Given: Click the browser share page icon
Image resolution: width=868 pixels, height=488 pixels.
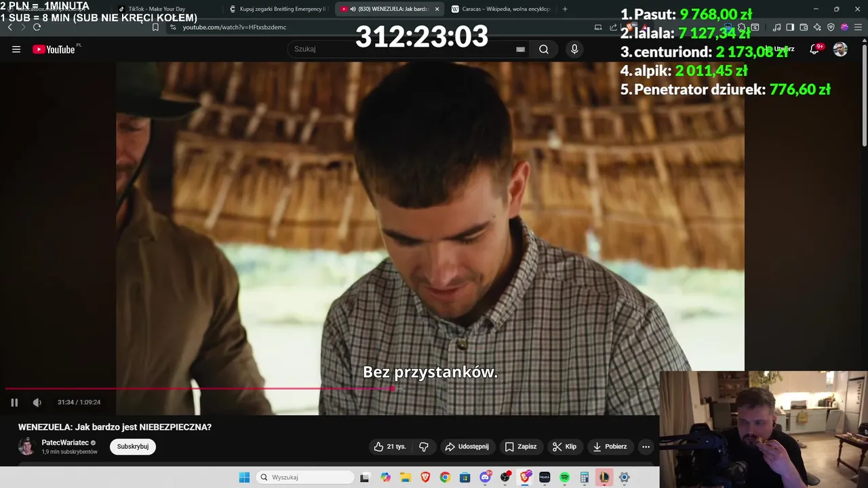Looking at the screenshot, I should pos(613,27).
